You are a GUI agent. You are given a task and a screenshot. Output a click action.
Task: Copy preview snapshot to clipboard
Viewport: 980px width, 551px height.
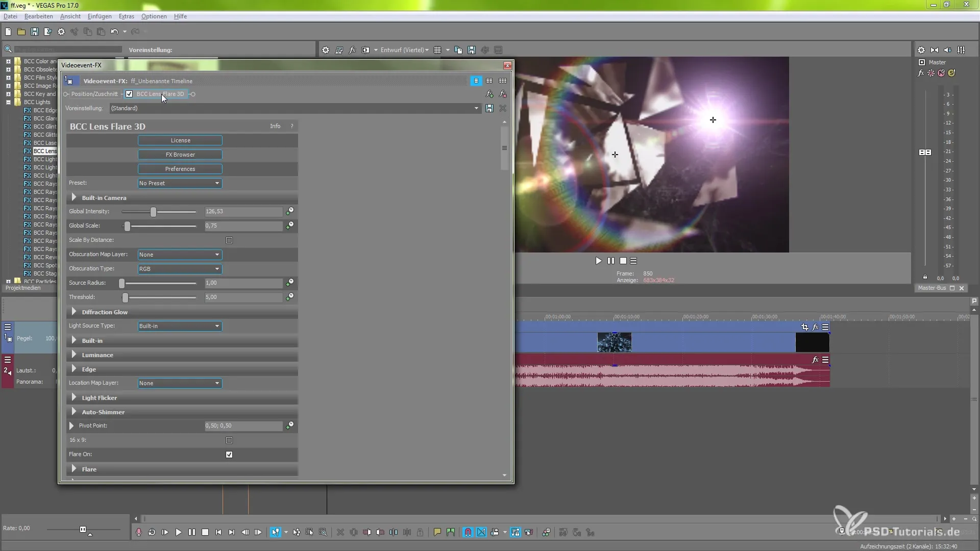pos(458,50)
